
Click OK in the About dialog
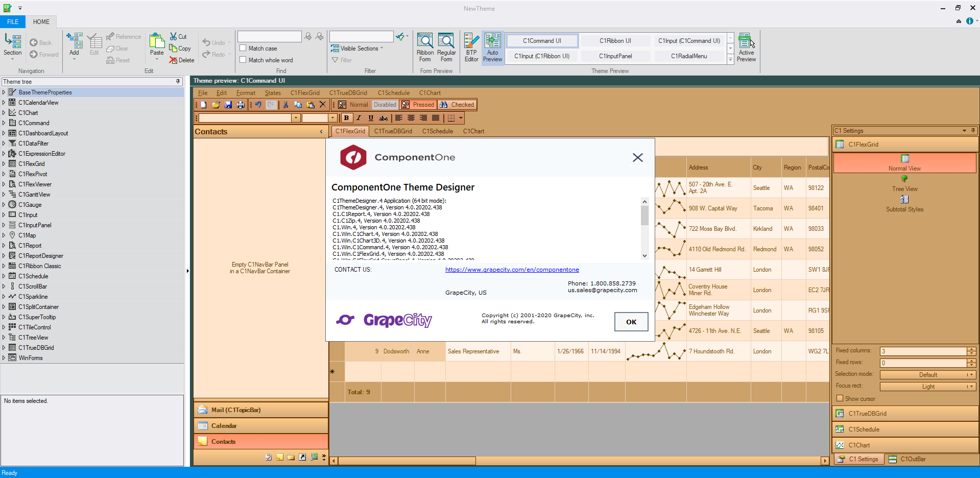631,322
